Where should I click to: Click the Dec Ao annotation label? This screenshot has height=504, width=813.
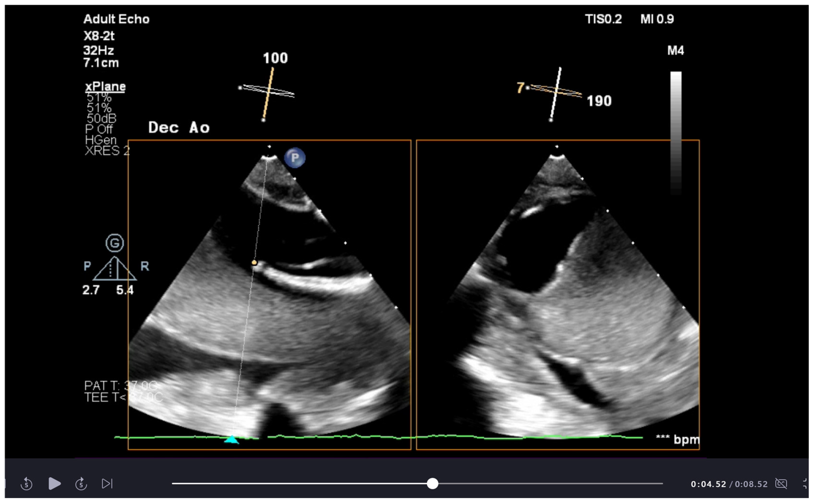179,128
